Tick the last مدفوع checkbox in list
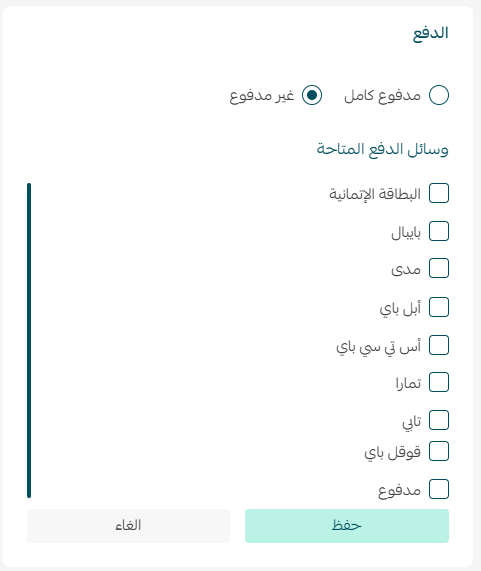 point(439,489)
